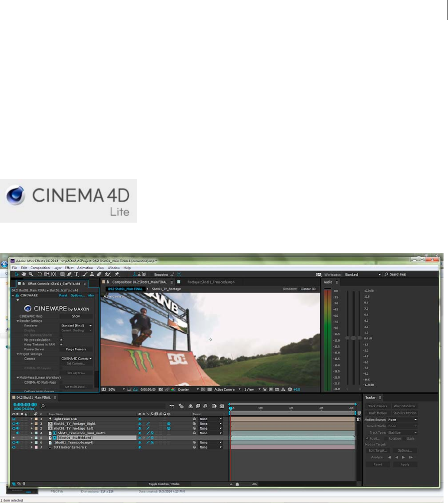Open the Animation menu
The width and height of the screenshot is (448, 503).
pyautogui.click(x=85, y=268)
